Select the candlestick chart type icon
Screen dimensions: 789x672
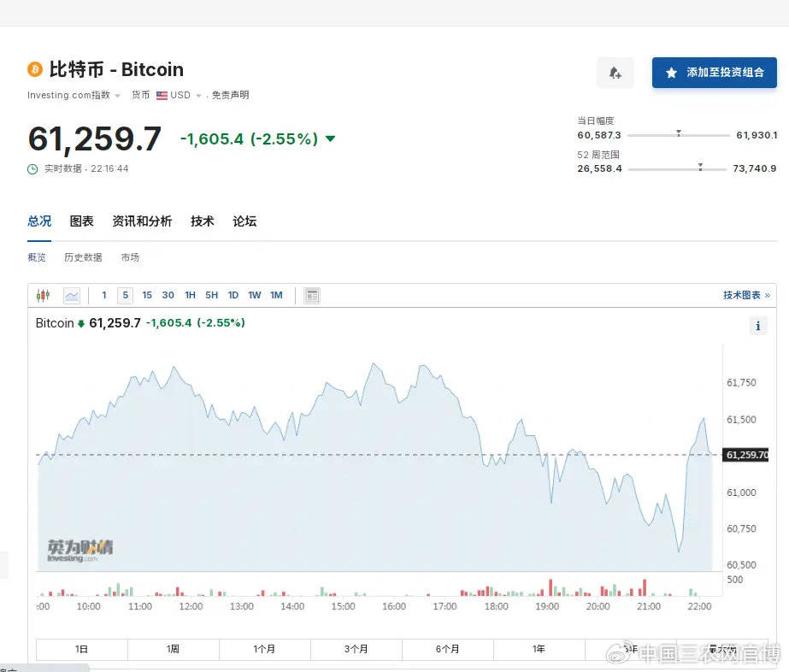point(44,296)
